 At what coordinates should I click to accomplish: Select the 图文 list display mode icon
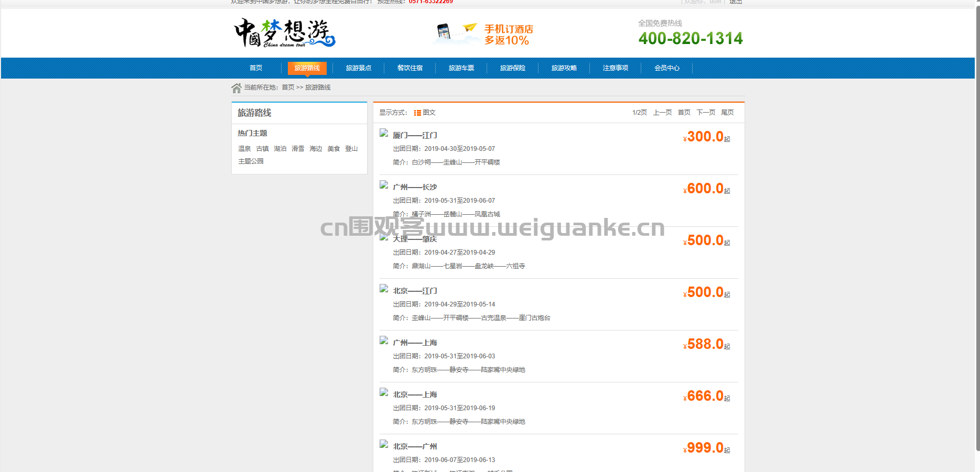point(417,113)
